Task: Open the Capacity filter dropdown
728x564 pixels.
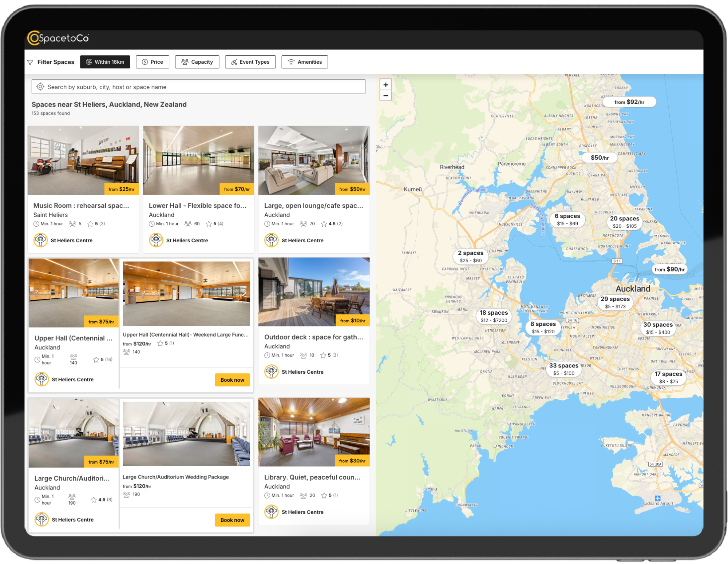Action: 197,62
